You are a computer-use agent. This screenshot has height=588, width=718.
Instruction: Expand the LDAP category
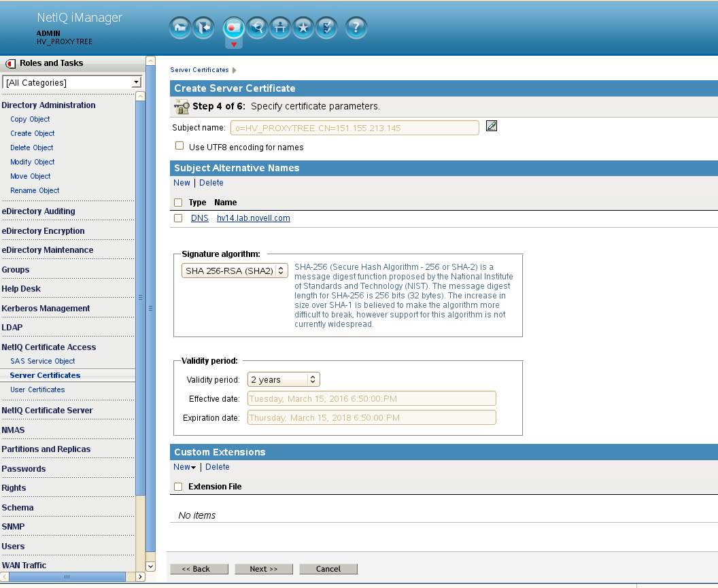point(12,328)
